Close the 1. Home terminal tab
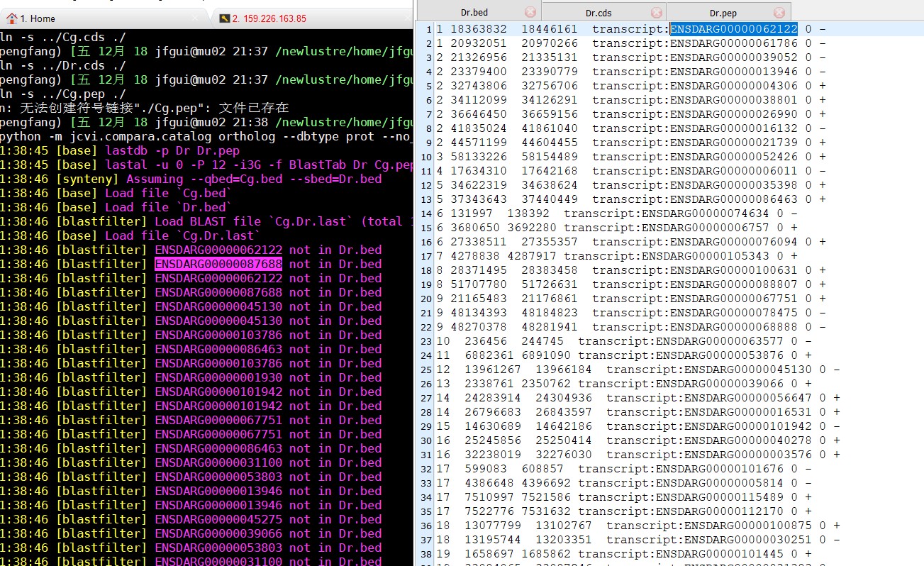 click(196, 18)
